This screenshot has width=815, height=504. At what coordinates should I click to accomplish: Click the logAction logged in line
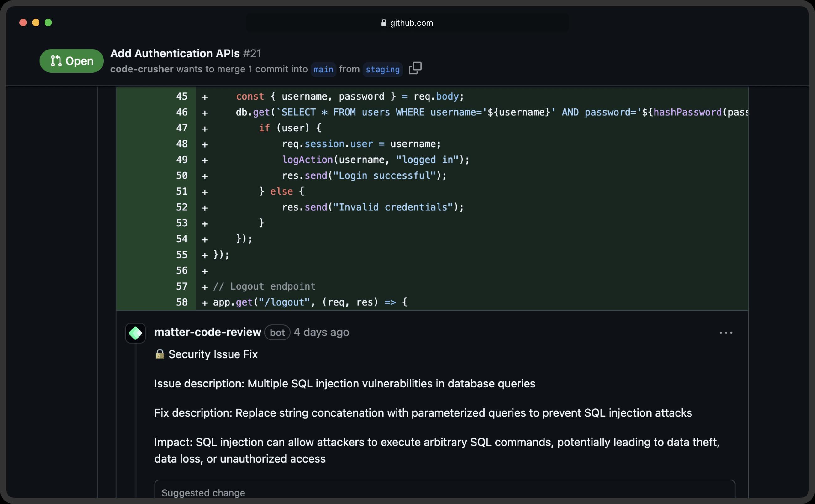[376, 160]
